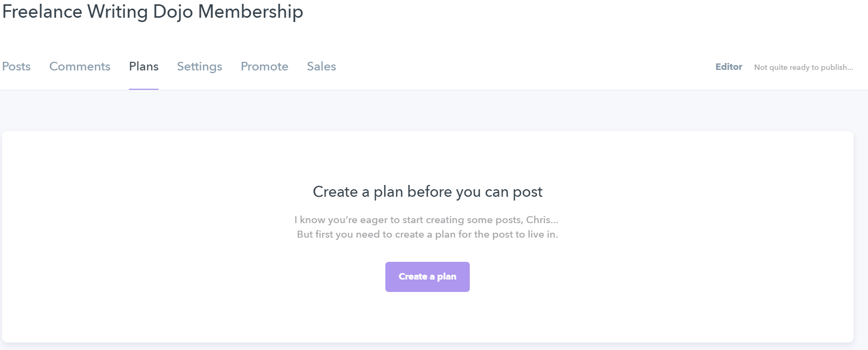Click the purple underline beneath the Plans tab
This screenshot has width=868, height=350.
pyautogui.click(x=144, y=89)
